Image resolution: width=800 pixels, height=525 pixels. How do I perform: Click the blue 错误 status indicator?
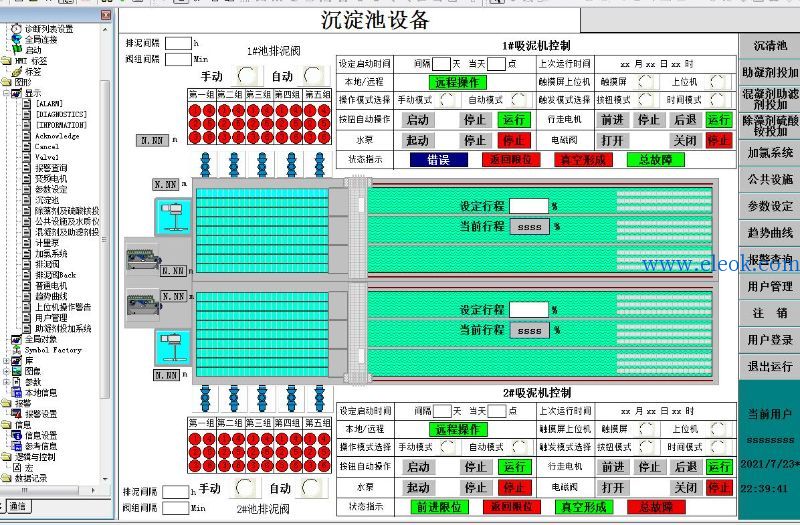(x=439, y=160)
